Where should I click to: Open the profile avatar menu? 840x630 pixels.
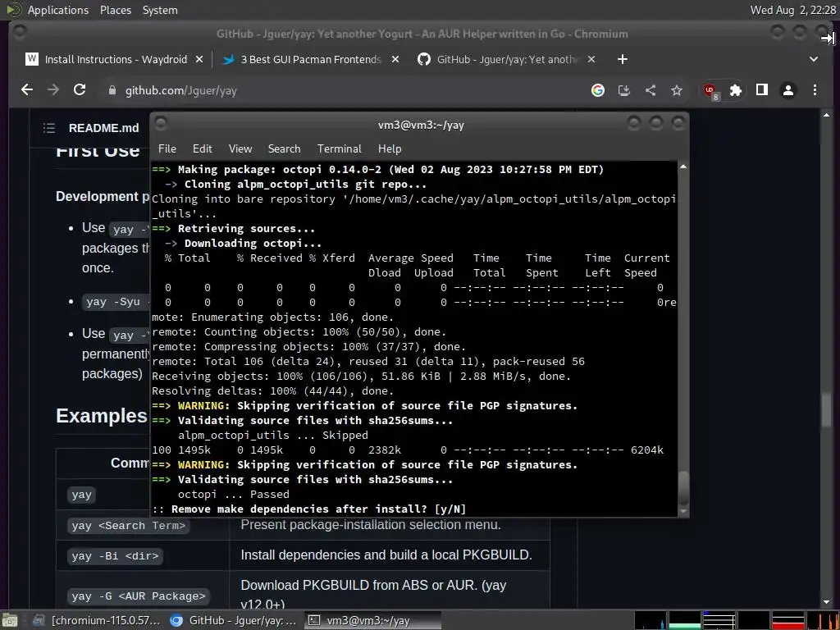pos(788,90)
